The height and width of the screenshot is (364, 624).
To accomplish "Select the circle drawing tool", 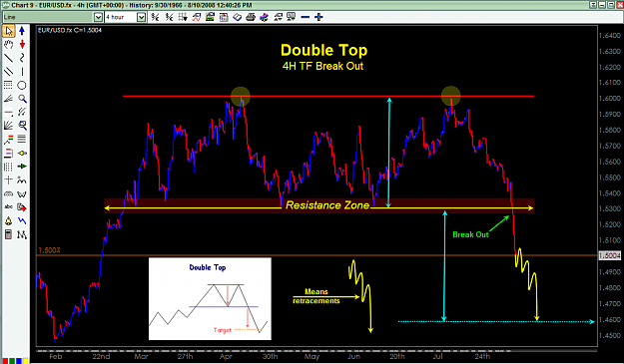I will pyautogui.click(x=22, y=85).
